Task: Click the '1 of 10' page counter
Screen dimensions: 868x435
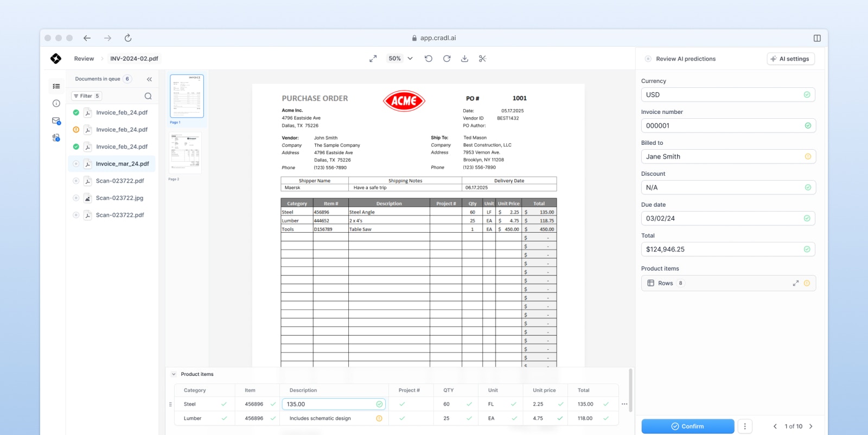Action: pos(793,426)
